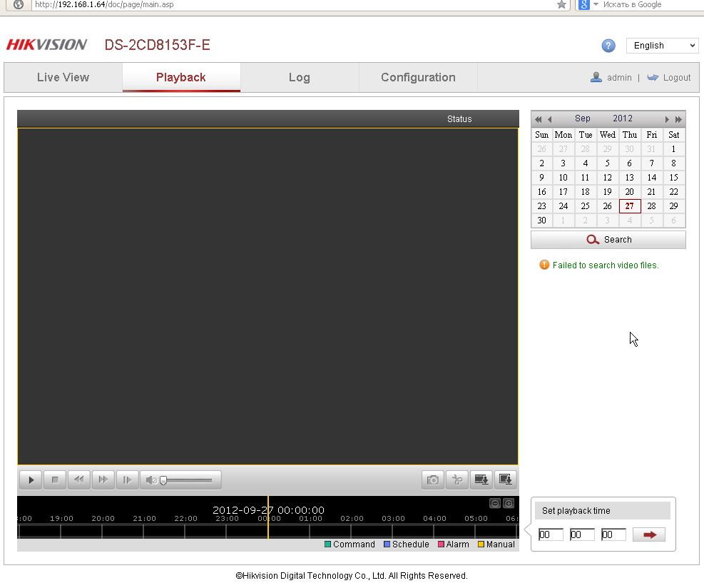The width and height of the screenshot is (704, 588).
Task: Open help via the question mark icon
Action: point(608,46)
